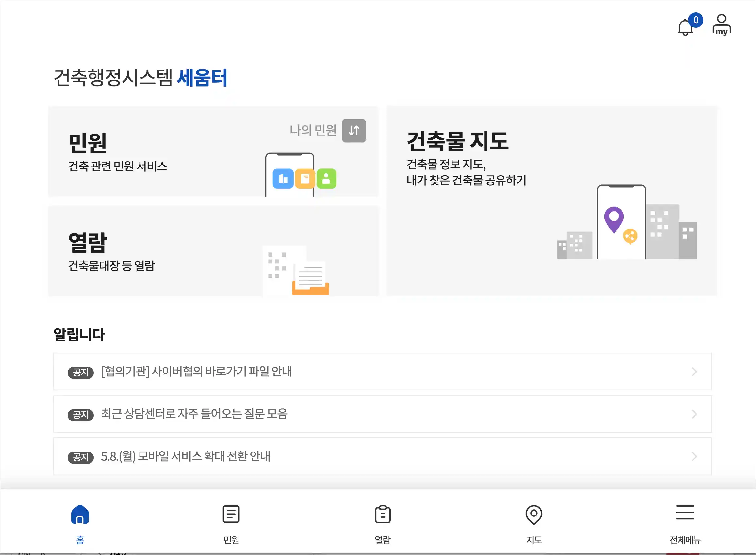Open notice 5.8.(월) 모바일 서비스 확대 전환 안내
This screenshot has width=756, height=555.
(186, 456)
